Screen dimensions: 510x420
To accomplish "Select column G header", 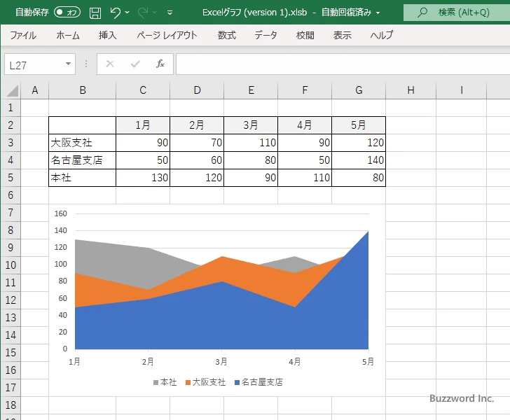I will pyautogui.click(x=359, y=90).
